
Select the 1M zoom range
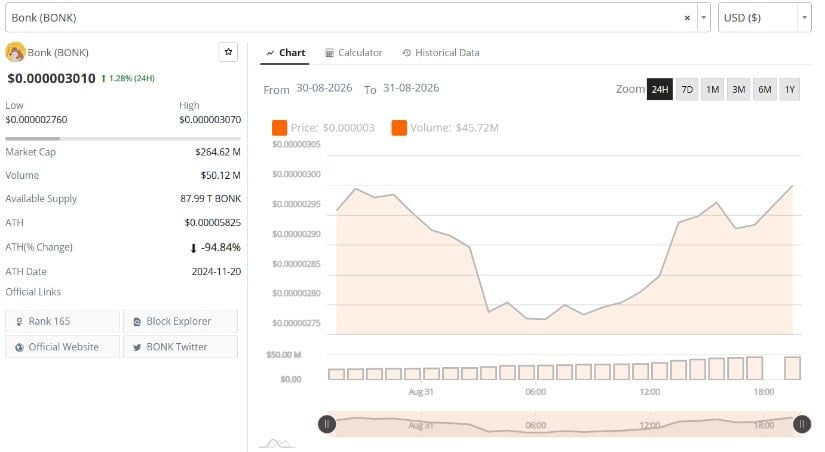coord(712,89)
